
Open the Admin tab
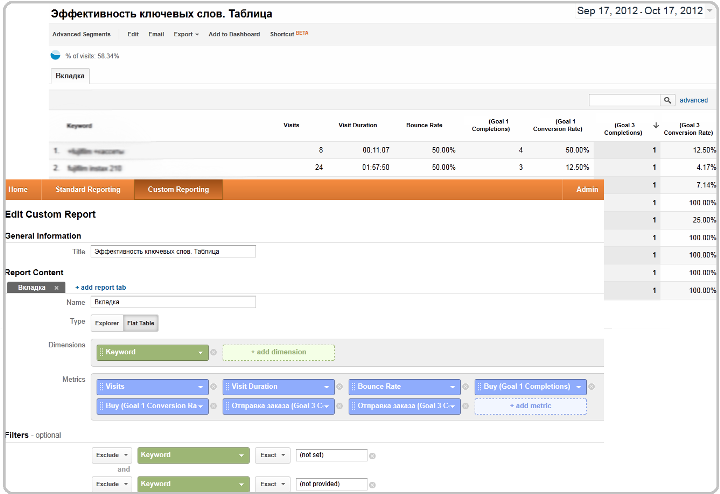tap(587, 189)
